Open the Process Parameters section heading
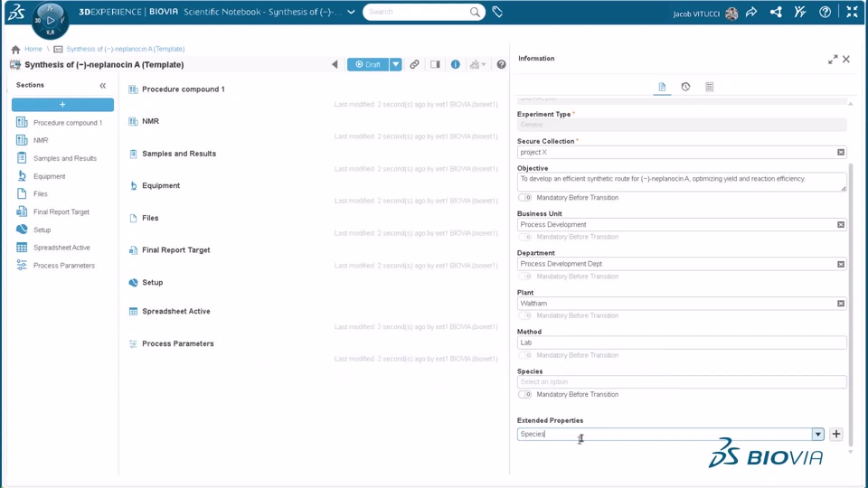This screenshot has width=868, height=488. coord(178,343)
